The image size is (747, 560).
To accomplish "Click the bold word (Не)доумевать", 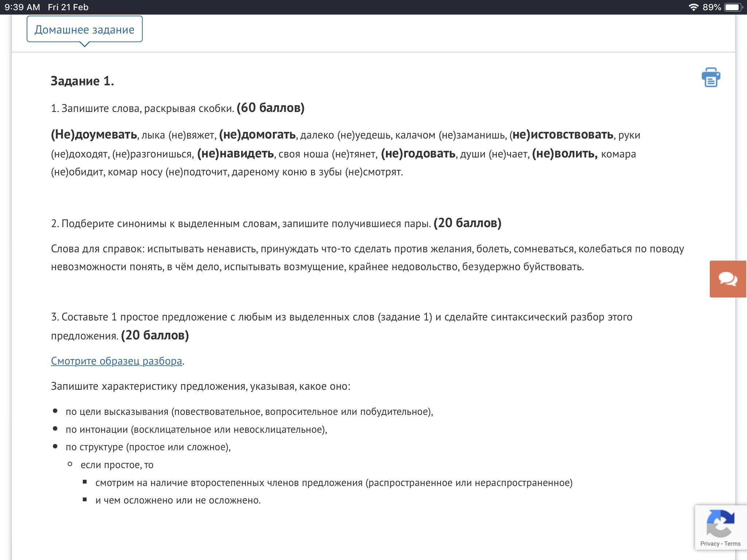I will [94, 135].
